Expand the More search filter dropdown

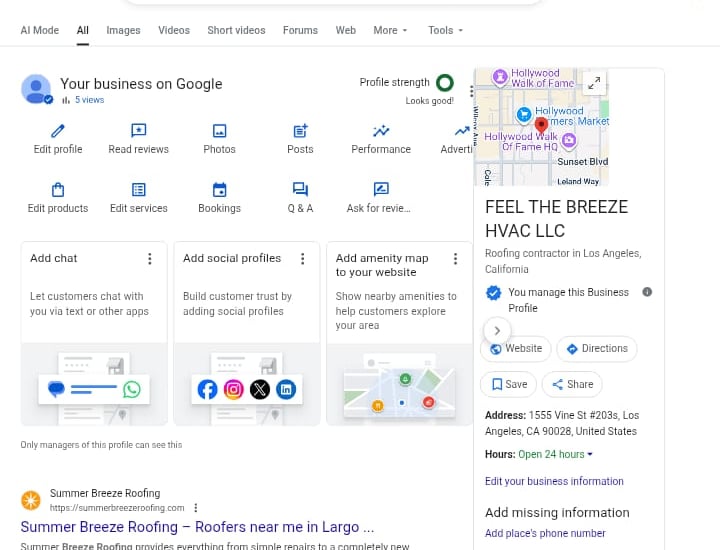tap(390, 30)
